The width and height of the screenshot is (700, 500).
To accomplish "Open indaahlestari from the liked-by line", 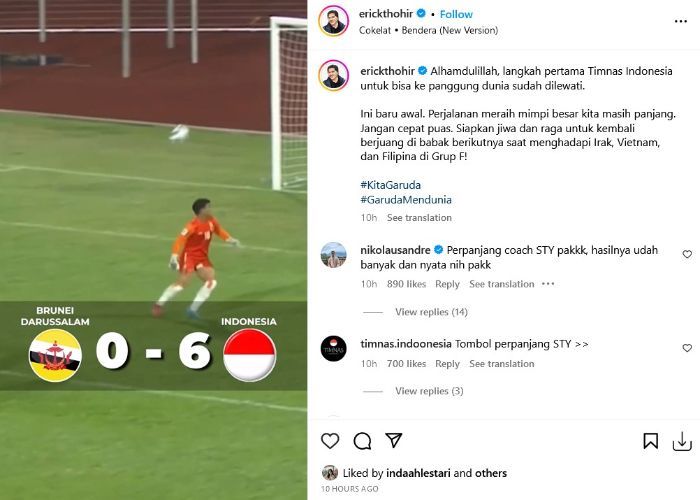I will 418,473.
